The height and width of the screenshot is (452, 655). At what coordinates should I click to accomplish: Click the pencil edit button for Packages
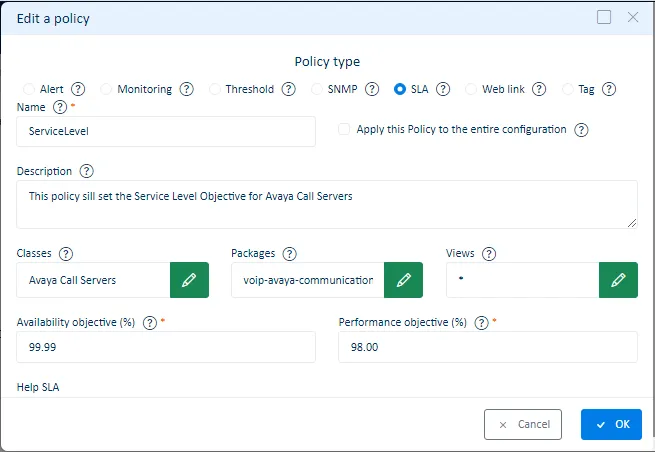click(403, 280)
